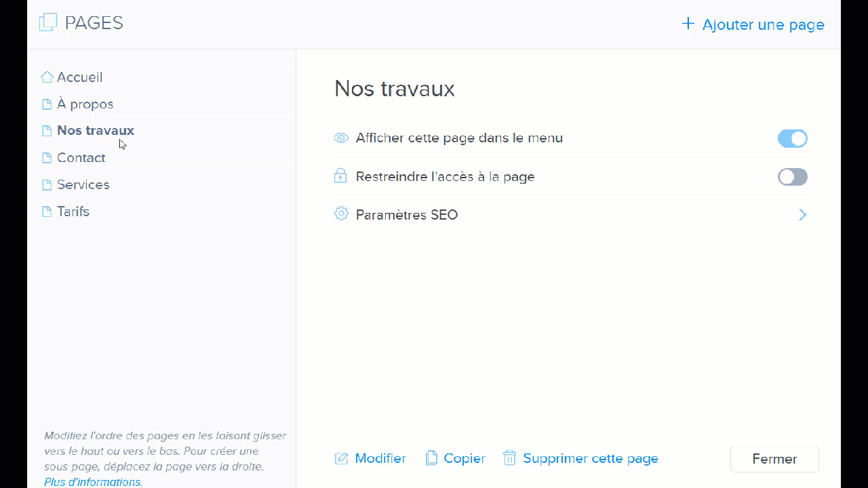Viewport: 868px width, 488px height.
Task: Click the home icon beside Accueil
Action: (x=47, y=77)
